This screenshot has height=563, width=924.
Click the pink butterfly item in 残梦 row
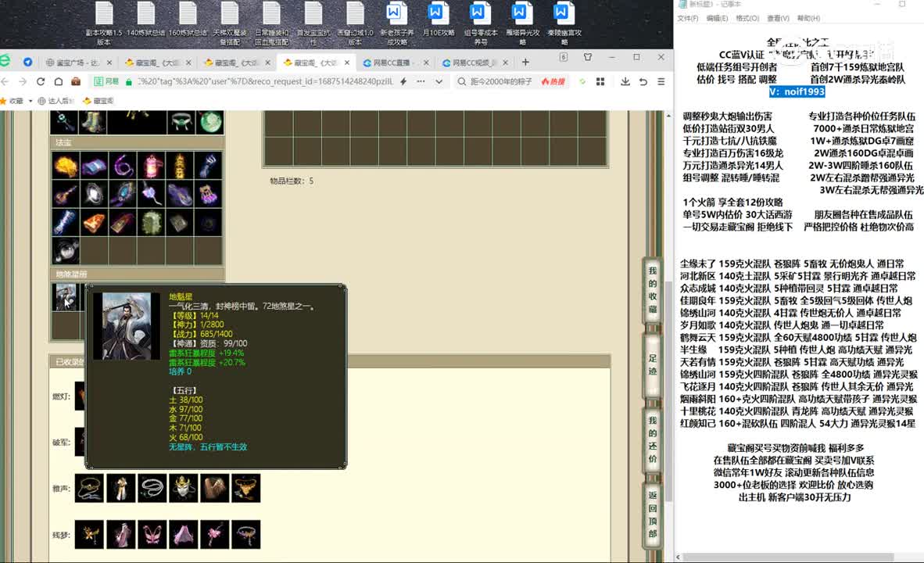pos(152,535)
